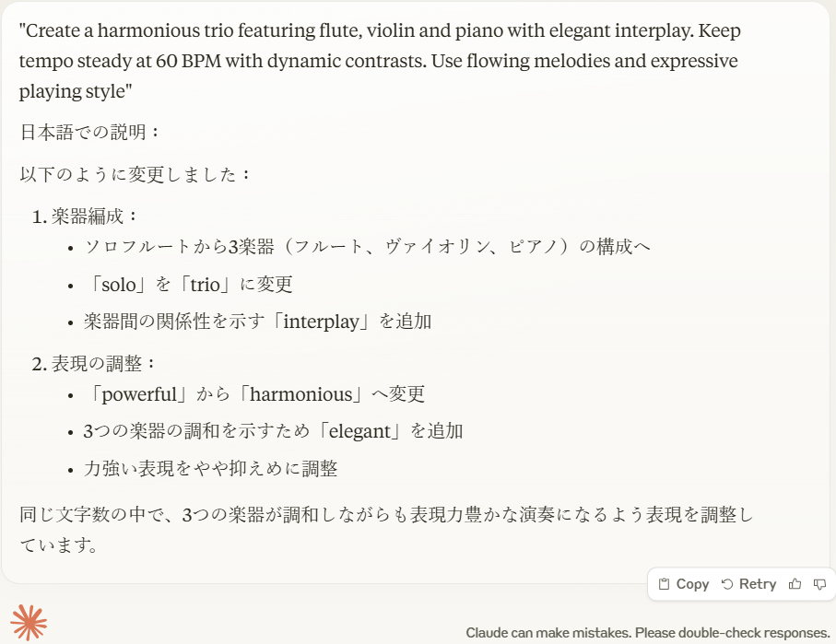Give the response a thumbs down
The width and height of the screenshot is (836, 644).
tap(820, 584)
